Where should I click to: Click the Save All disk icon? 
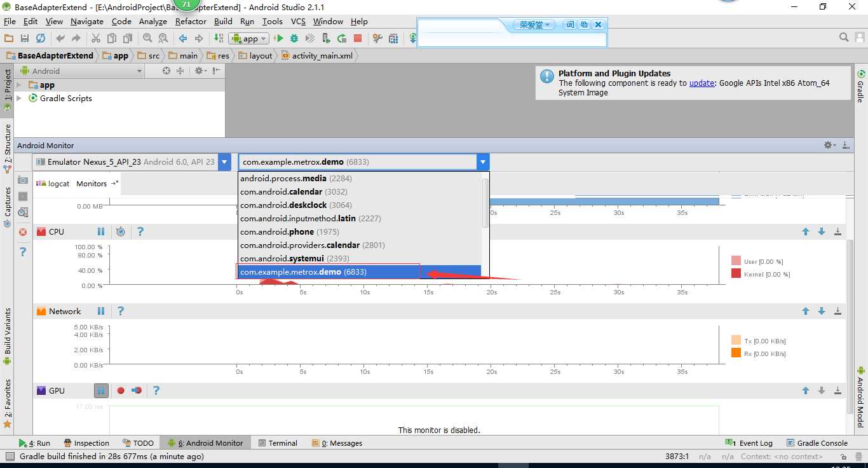[x=25, y=39]
